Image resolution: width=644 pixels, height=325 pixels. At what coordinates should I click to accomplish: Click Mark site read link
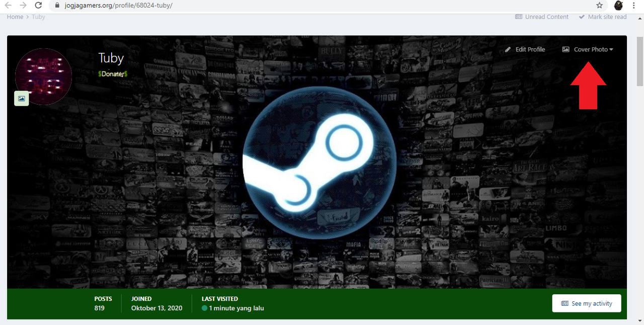pyautogui.click(x=602, y=17)
